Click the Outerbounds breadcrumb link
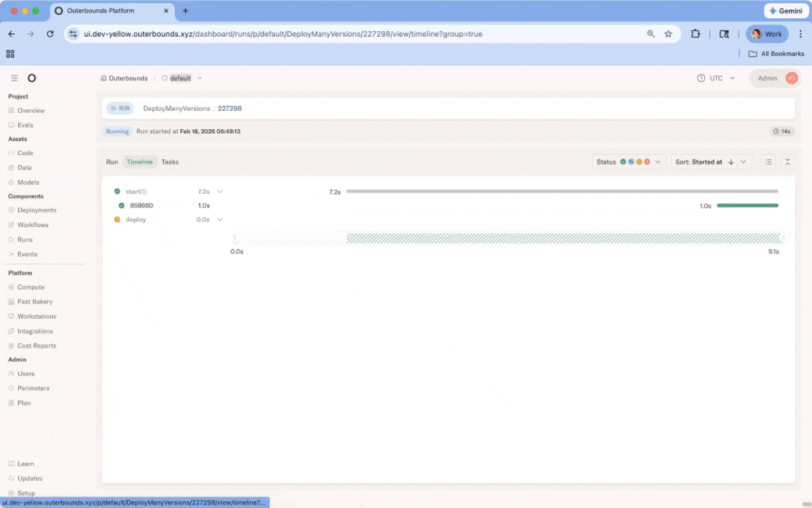 click(x=124, y=78)
